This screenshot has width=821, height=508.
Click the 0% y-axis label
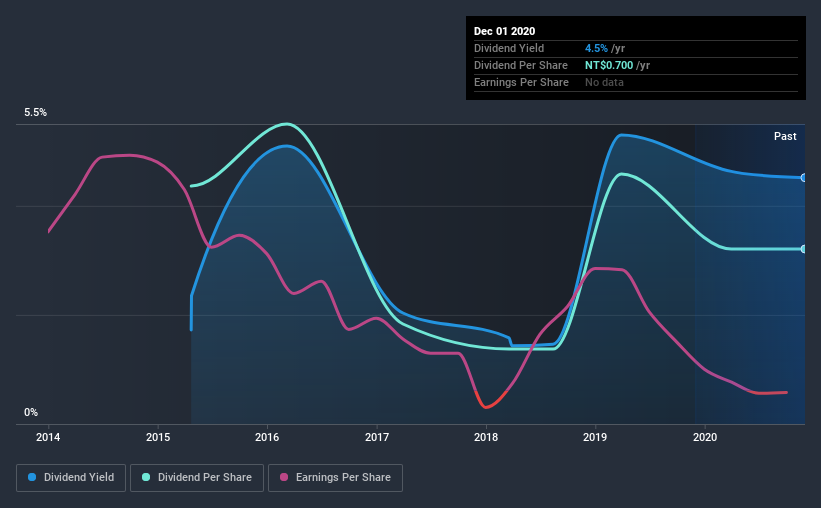pos(31,413)
